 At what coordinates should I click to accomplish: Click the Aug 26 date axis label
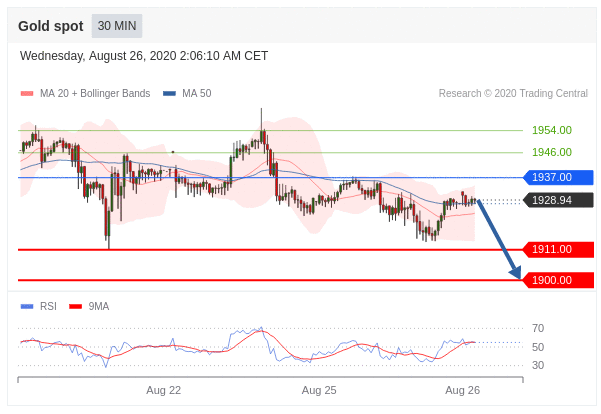[x=462, y=390]
